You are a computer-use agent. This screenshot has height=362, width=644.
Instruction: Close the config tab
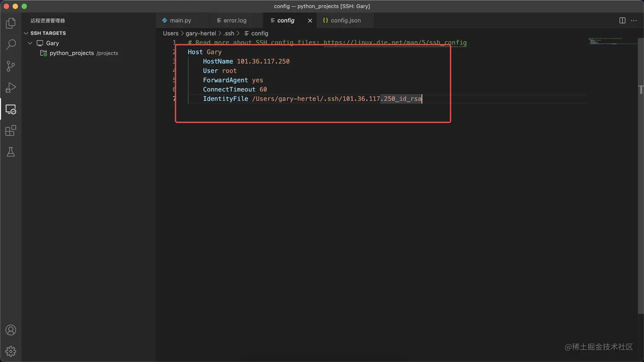tap(310, 20)
